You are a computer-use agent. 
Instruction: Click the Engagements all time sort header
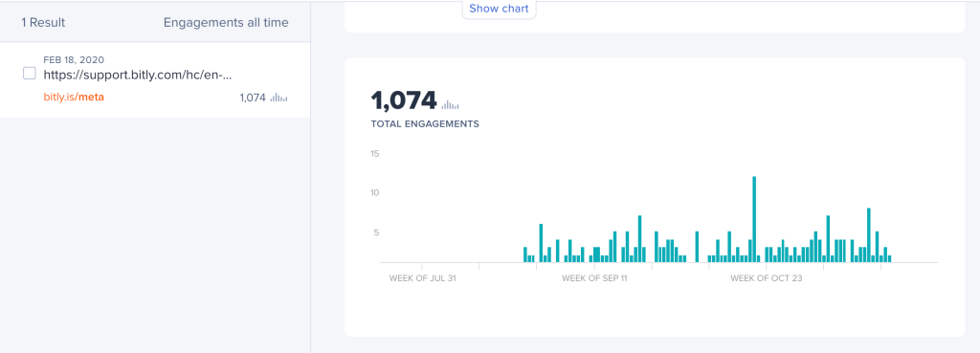click(x=226, y=23)
